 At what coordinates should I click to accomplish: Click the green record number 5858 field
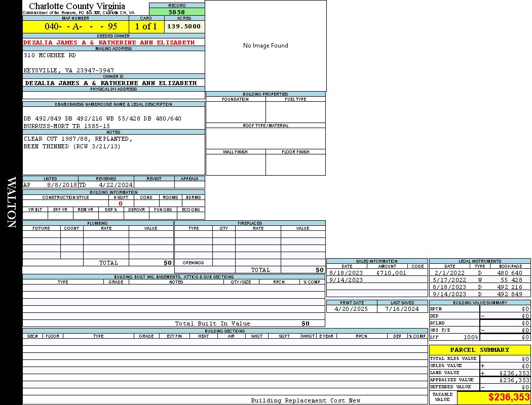click(x=177, y=12)
